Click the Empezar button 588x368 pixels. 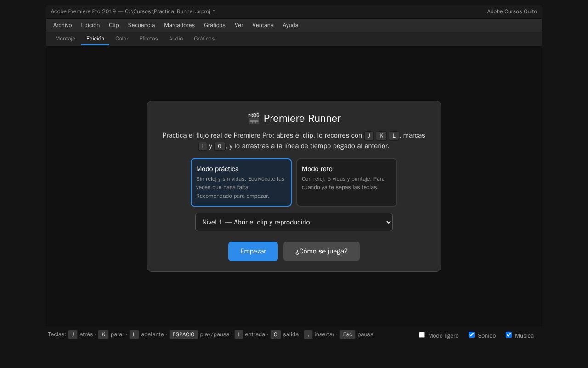(x=253, y=251)
